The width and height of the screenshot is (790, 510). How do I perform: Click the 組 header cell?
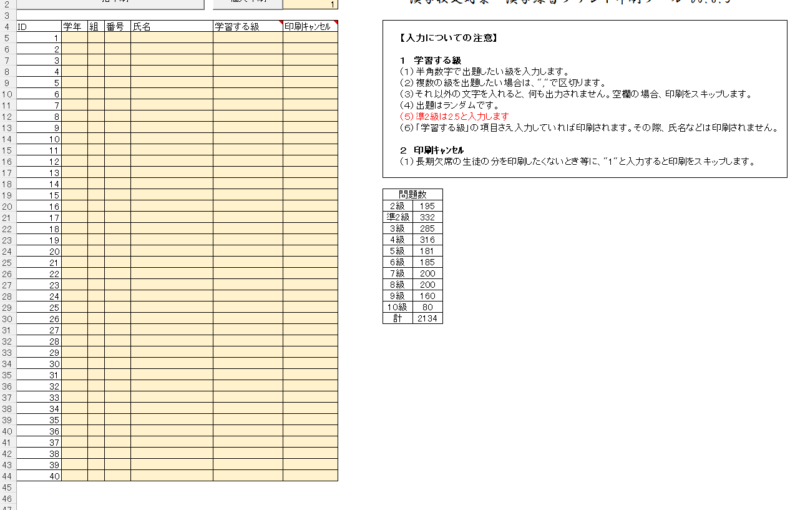95,26
